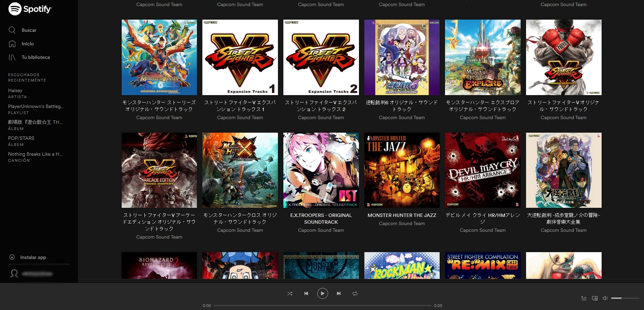
Task: Click the title E.X.TROOPERS - ORIGINAL SOUNDTRACK
Action: coord(321,219)
